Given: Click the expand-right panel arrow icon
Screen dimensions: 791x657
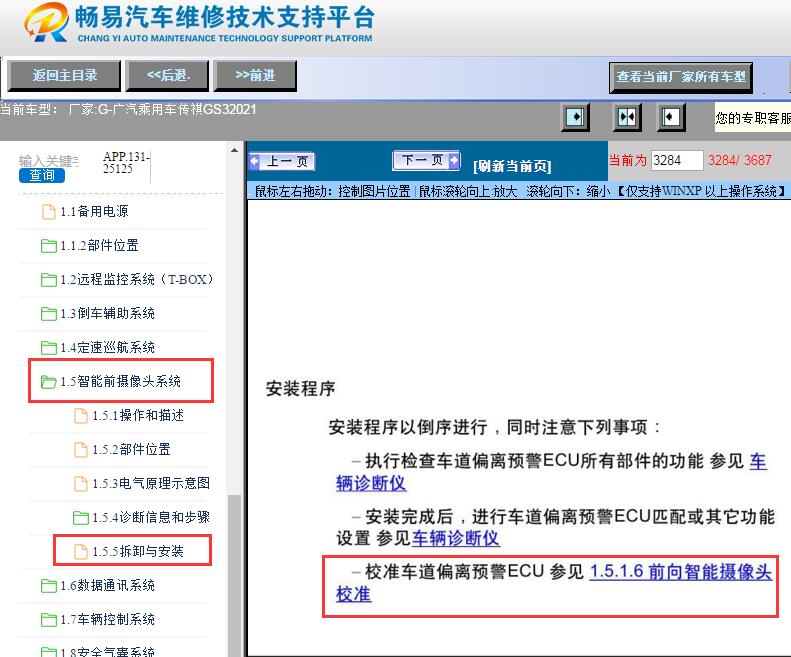Looking at the screenshot, I should (575, 118).
